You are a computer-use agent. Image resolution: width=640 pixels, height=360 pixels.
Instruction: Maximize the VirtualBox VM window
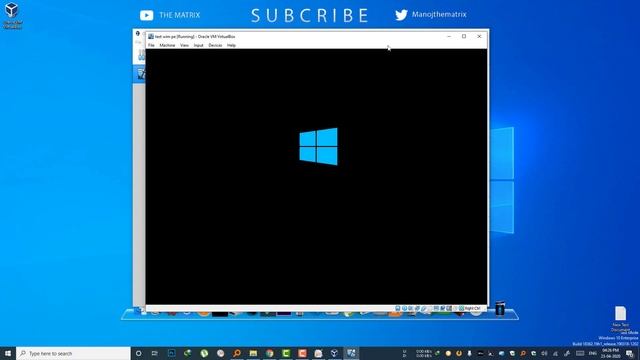[x=464, y=36]
